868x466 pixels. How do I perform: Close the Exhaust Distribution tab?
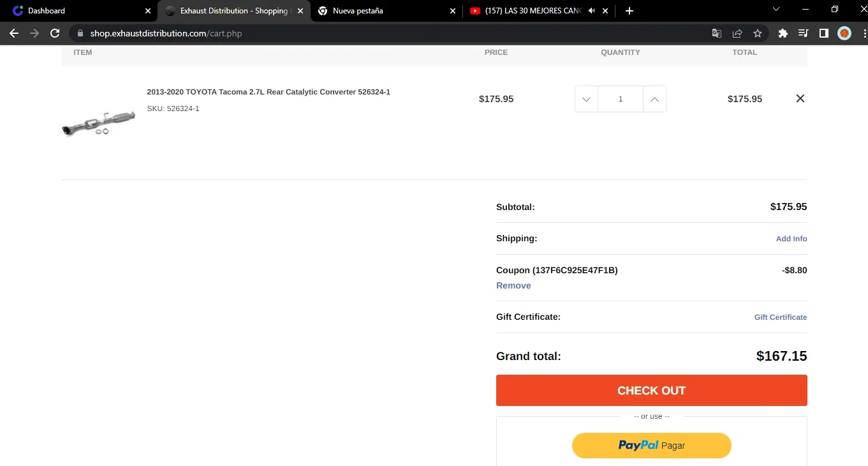tap(300, 11)
